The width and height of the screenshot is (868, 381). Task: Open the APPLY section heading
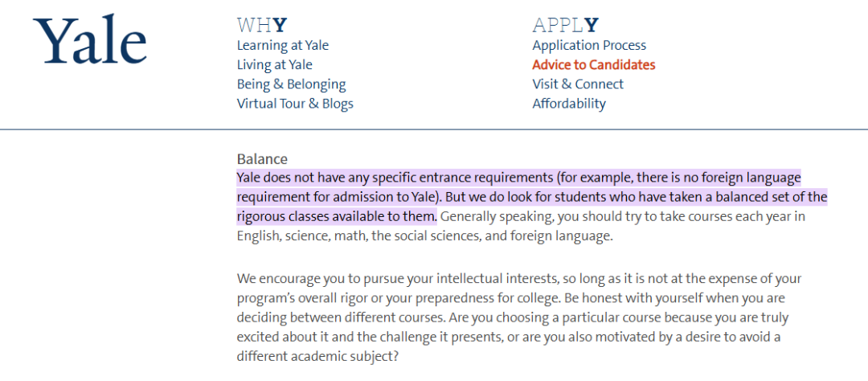tap(565, 25)
